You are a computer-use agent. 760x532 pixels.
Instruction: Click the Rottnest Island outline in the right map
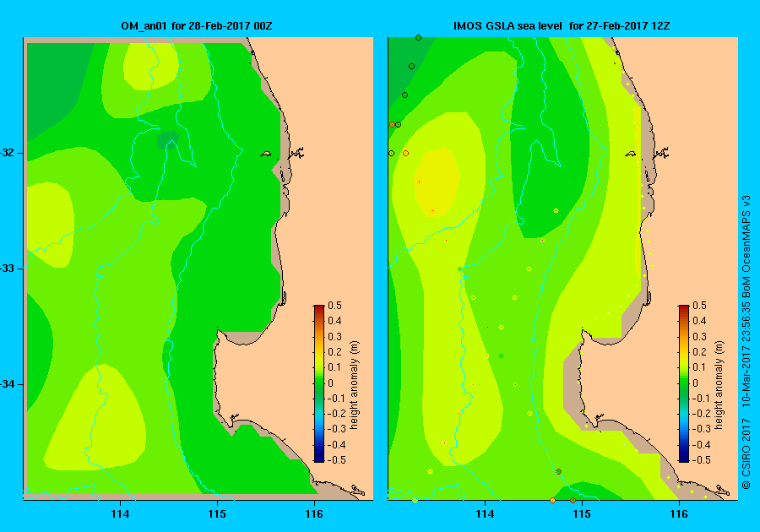point(630,154)
